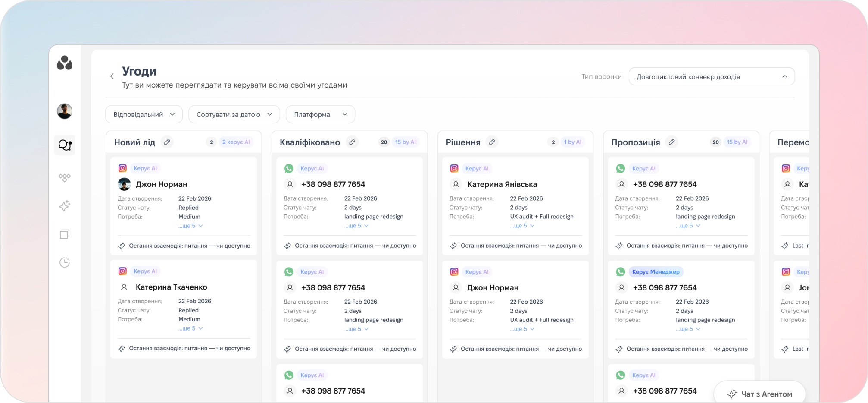Click the name Джон Норман in Рішення column
This screenshot has width=868, height=403.
(493, 287)
